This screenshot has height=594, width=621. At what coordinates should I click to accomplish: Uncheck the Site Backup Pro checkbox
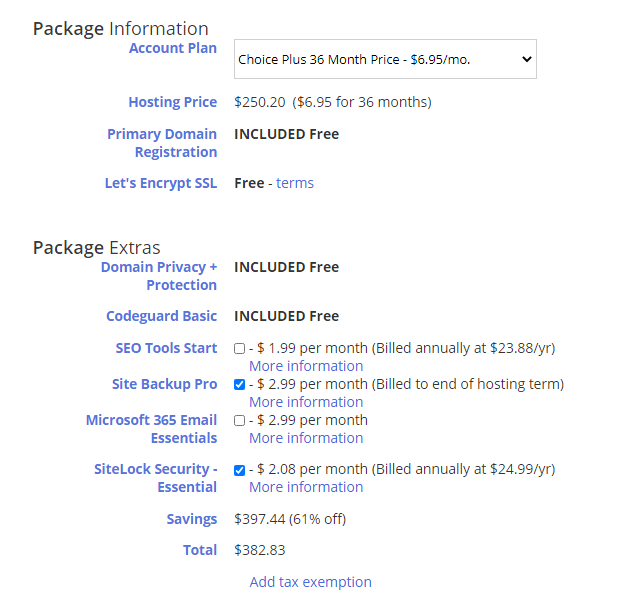click(239, 385)
